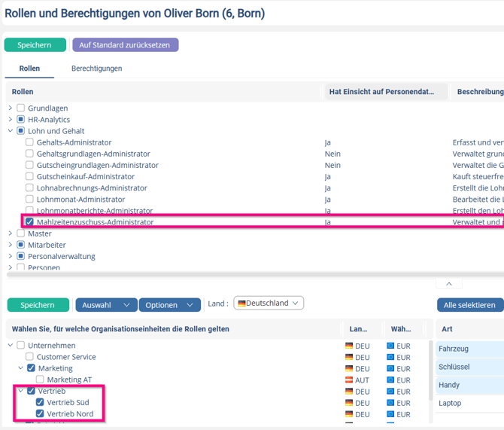Screen dimensions: 504x430
Task: Select the Rollen tab
Action: coord(29,69)
